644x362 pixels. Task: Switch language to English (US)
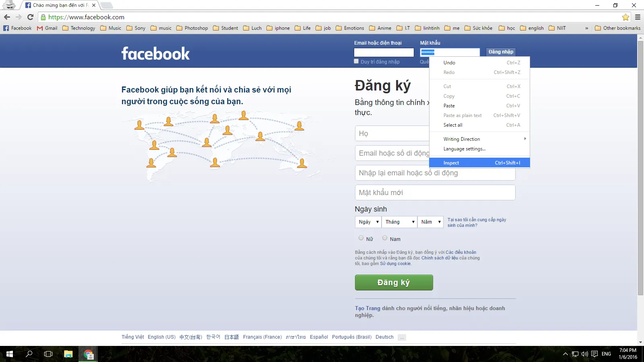pyautogui.click(x=161, y=337)
